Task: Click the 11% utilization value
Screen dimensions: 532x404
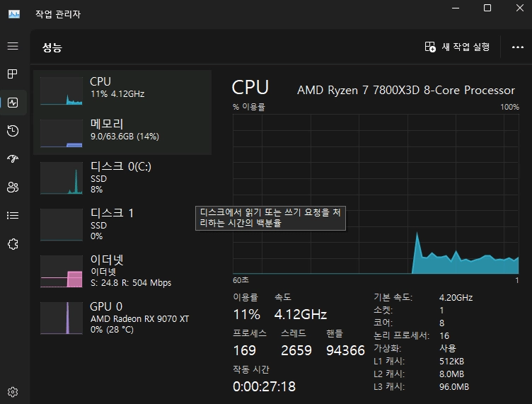Action: pyautogui.click(x=247, y=314)
